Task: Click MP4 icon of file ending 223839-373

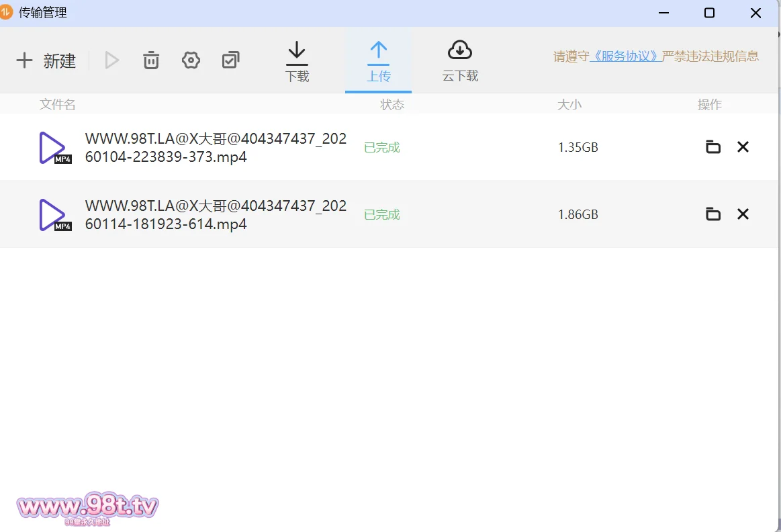Action: [54, 148]
